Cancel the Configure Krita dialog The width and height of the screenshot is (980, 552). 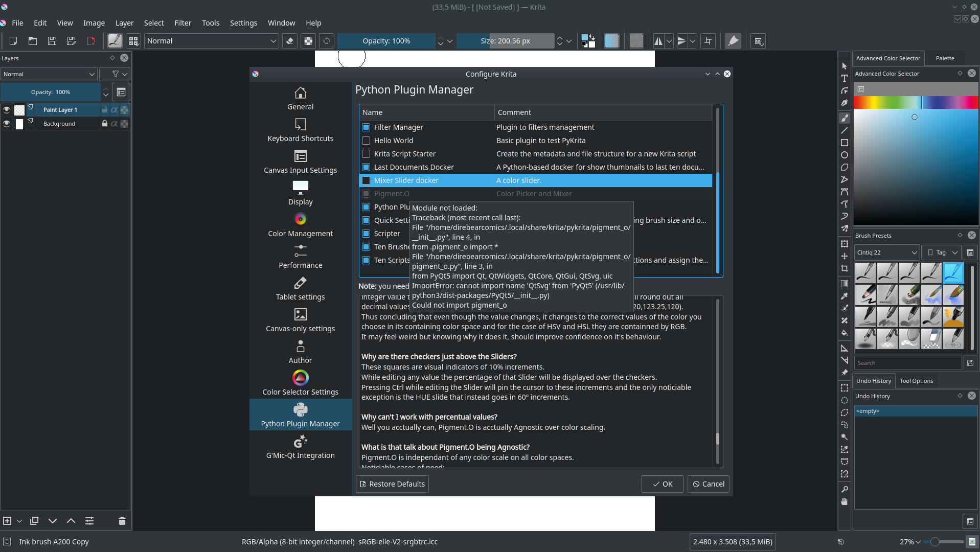click(x=709, y=484)
